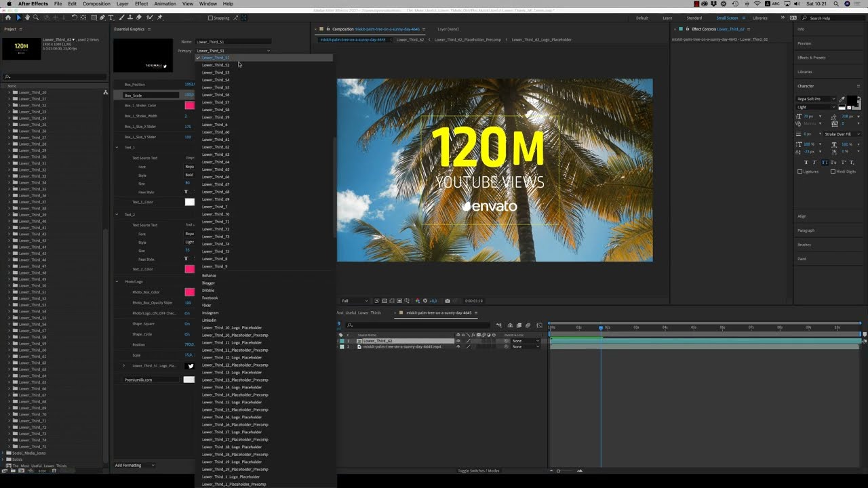Screen dimensions: 868x488
Task: Toggle Small Caps in Character panel
Action: [833, 162]
